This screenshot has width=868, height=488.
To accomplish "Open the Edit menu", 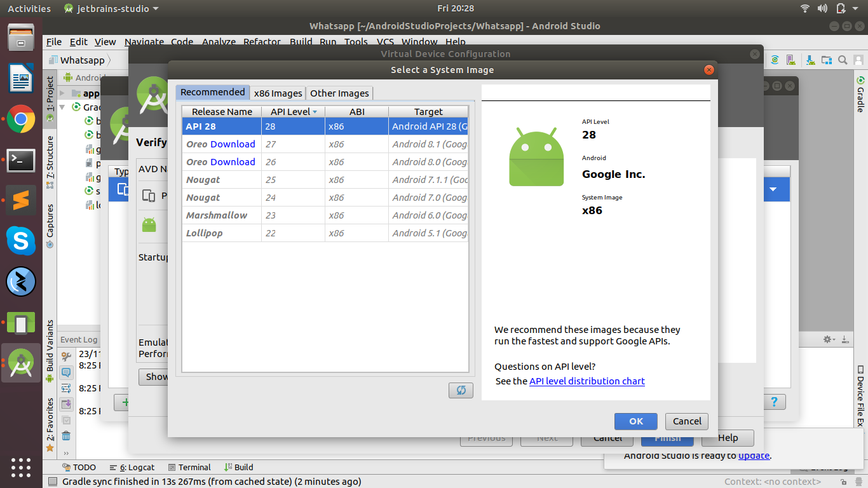I will click(x=79, y=42).
